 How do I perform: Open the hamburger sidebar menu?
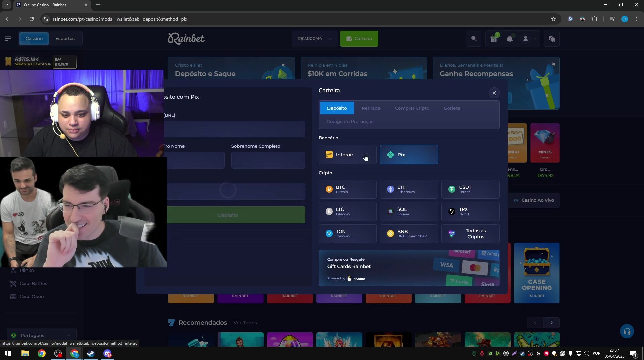coord(8,39)
